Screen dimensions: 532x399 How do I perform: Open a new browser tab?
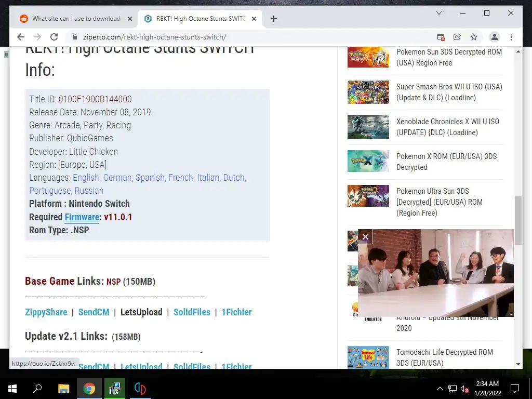pyautogui.click(x=274, y=19)
